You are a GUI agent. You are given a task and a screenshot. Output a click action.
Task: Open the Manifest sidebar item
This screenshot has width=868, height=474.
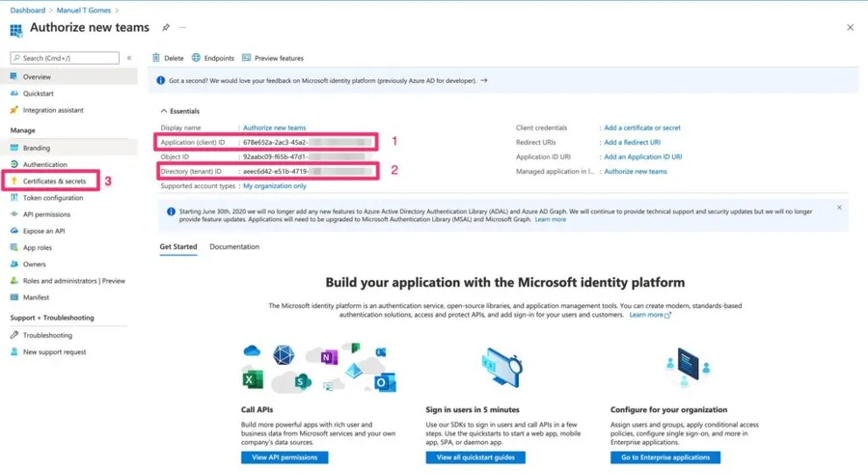pos(36,297)
